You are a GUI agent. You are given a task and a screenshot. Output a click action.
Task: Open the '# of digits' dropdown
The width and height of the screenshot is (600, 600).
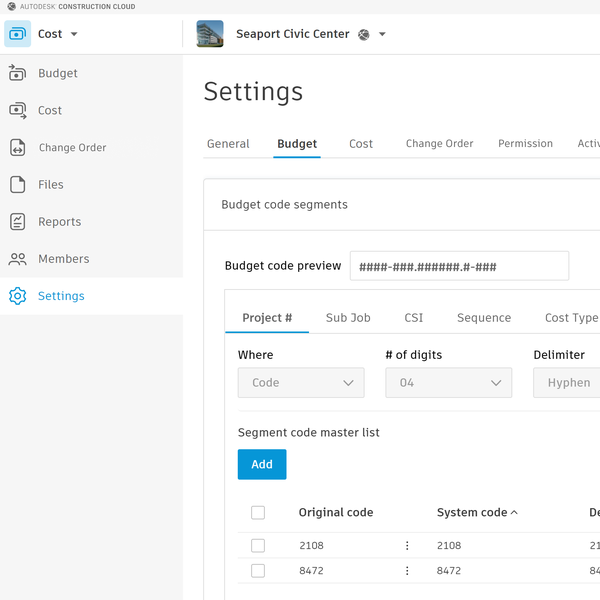tap(448, 383)
